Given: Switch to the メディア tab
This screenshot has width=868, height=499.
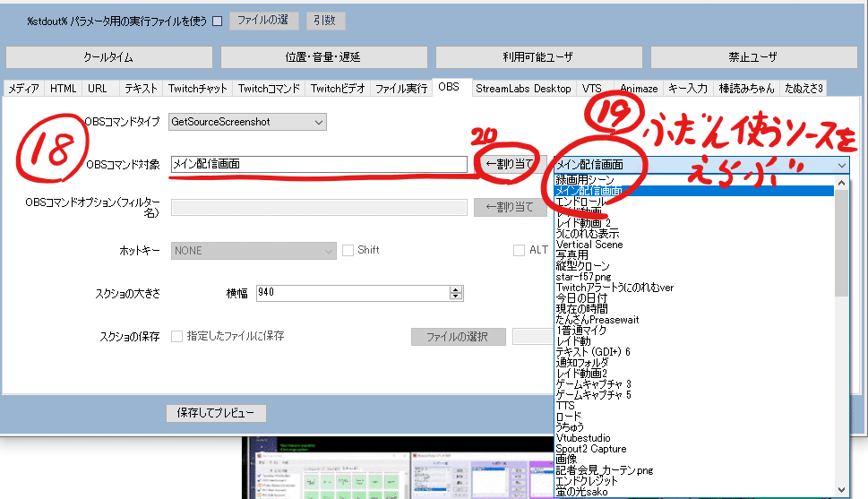Looking at the screenshot, I should click(24, 88).
